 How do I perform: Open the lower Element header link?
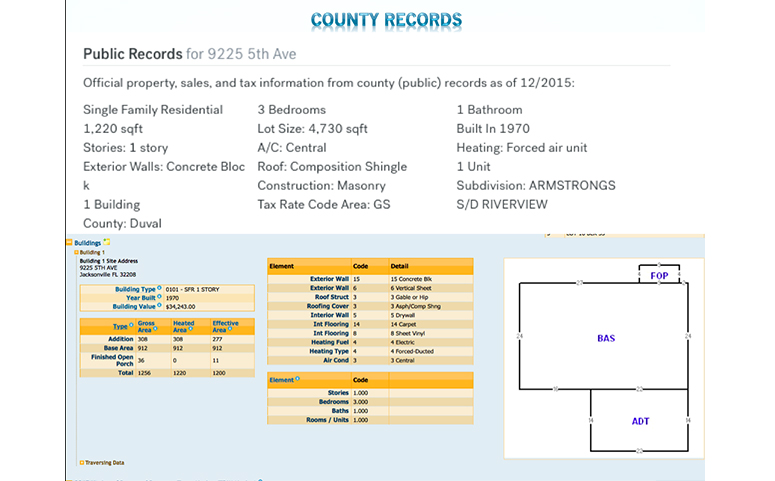(282, 380)
